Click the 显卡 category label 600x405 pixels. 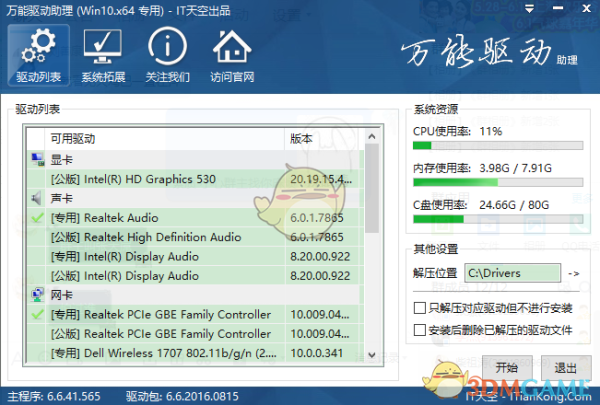61,160
